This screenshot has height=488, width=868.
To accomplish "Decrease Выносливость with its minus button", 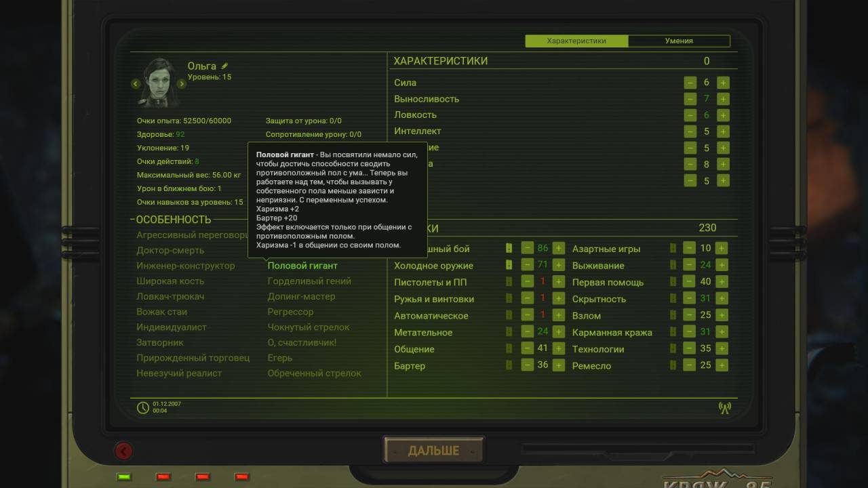I will (690, 99).
